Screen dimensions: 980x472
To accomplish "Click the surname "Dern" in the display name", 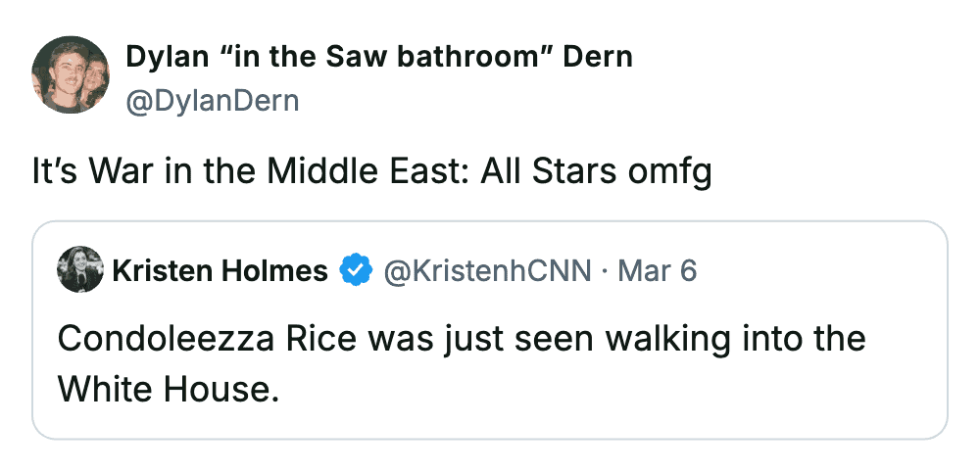I will point(597,58).
